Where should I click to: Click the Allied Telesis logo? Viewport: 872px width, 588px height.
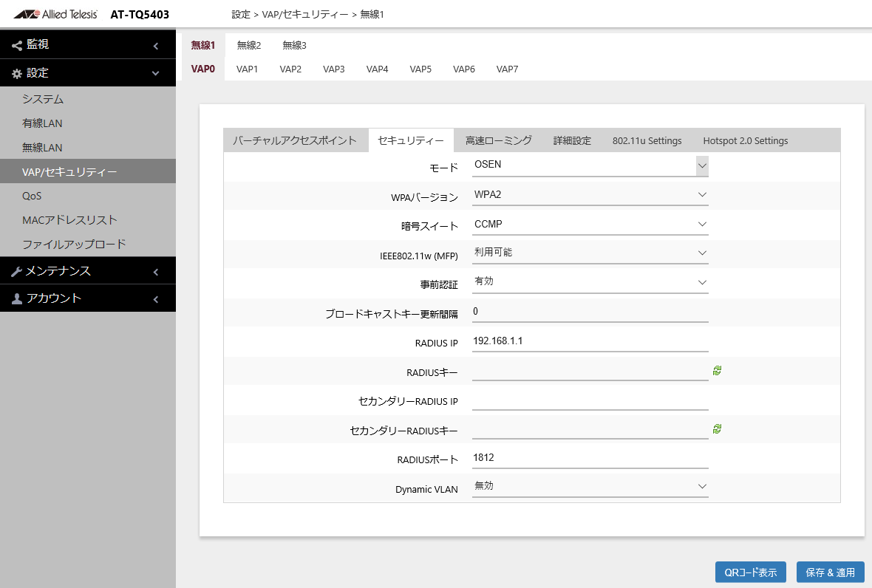pyautogui.click(x=55, y=15)
